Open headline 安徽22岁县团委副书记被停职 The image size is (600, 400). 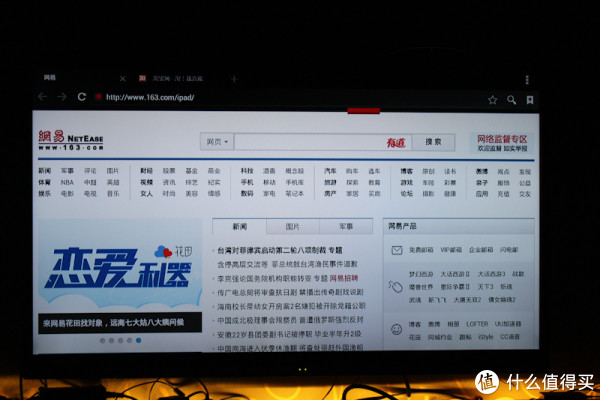point(289,334)
